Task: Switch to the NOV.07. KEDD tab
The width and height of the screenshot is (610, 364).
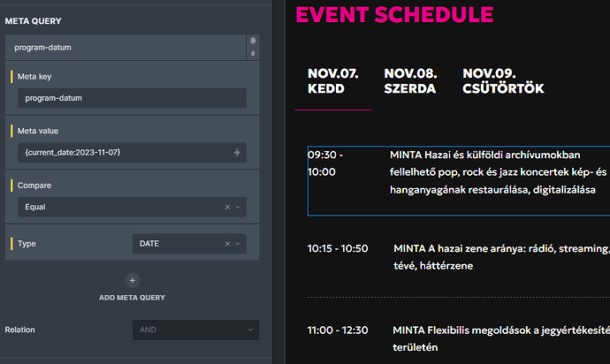Action: (333, 81)
